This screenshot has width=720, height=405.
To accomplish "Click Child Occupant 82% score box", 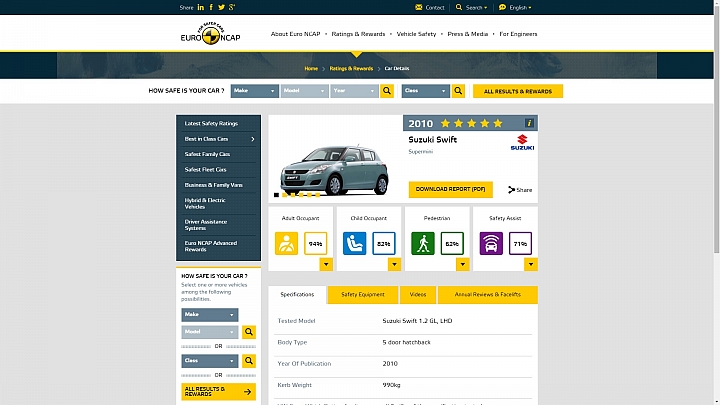I will click(x=383, y=243).
